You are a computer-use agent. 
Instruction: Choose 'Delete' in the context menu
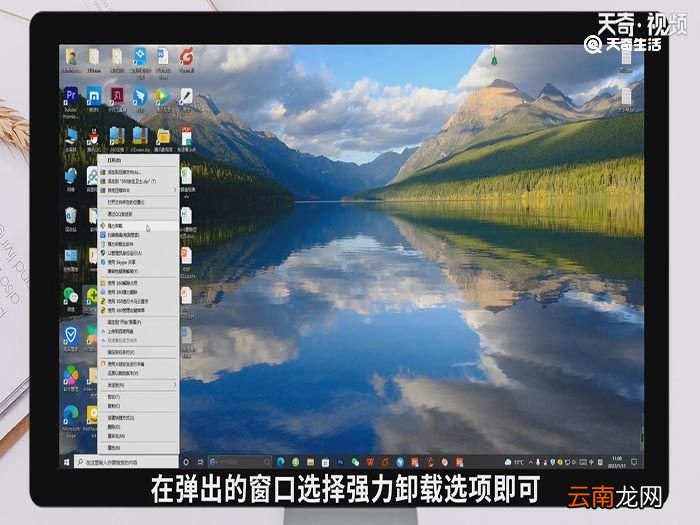tap(138, 427)
